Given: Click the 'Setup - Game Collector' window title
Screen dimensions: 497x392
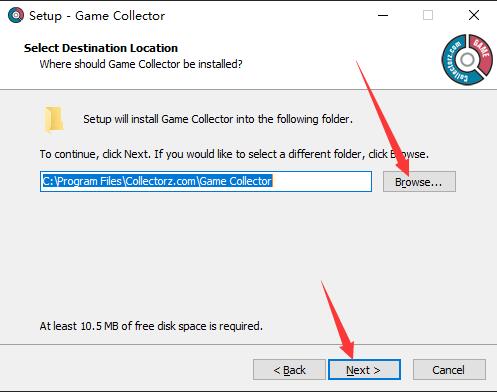Looking at the screenshot, I should (x=97, y=16).
